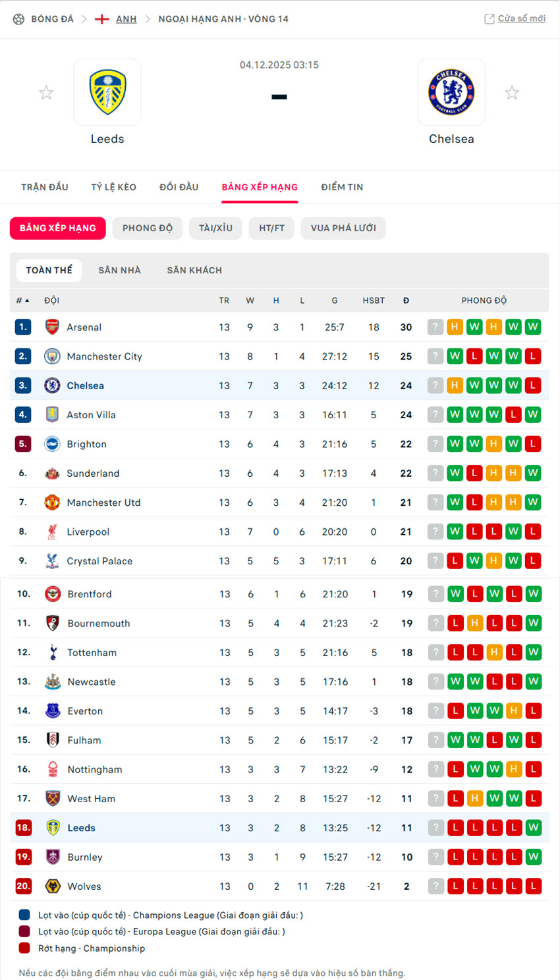Viewport: 560px width, 980px height.
Task: Toggle favorite star next to Leeds
Action: pyautogui.click(x=46, y=93)
